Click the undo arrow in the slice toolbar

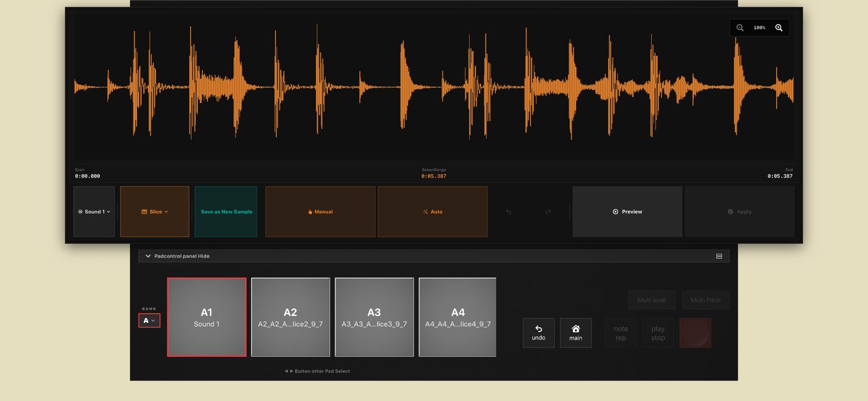[x=508, y=212]
